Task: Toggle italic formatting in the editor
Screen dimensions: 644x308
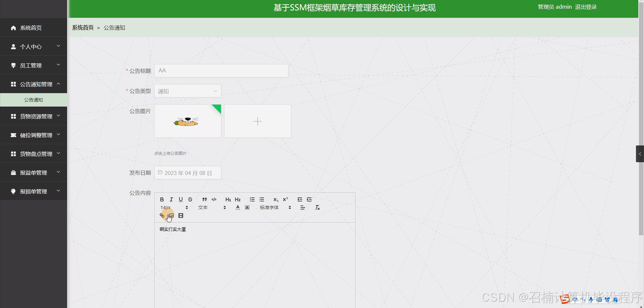Action: [x=171, y=199]
